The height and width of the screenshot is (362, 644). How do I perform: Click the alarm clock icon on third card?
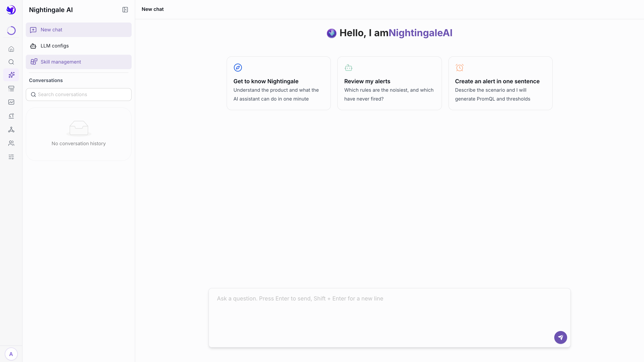pos(459,67)
